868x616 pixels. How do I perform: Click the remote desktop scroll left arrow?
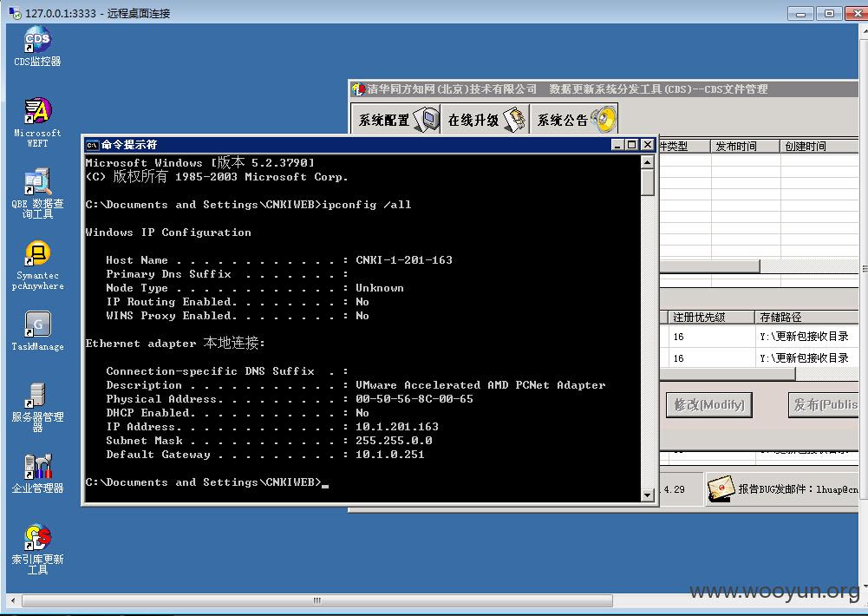14,600
